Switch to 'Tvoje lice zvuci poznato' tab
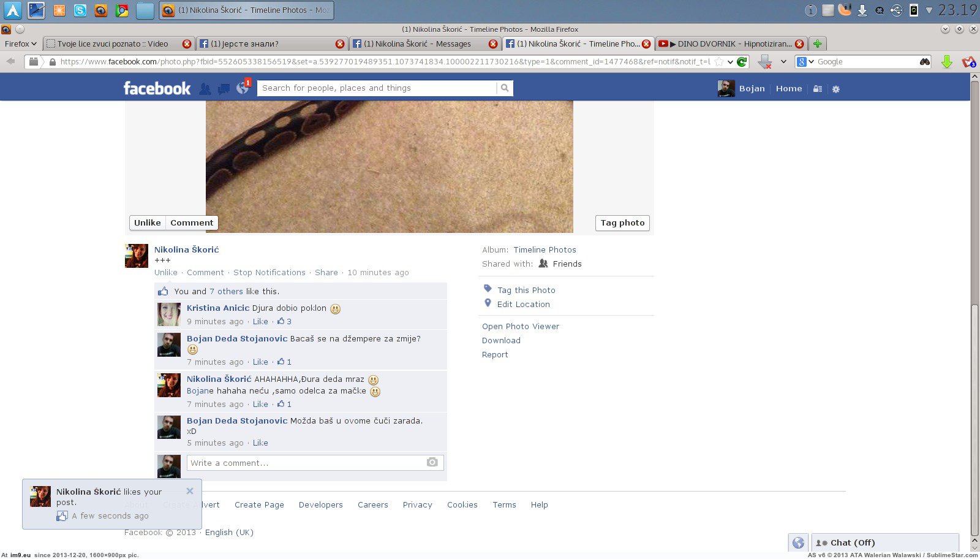Viewport: 980px width, 559px height. pos(119,44)
